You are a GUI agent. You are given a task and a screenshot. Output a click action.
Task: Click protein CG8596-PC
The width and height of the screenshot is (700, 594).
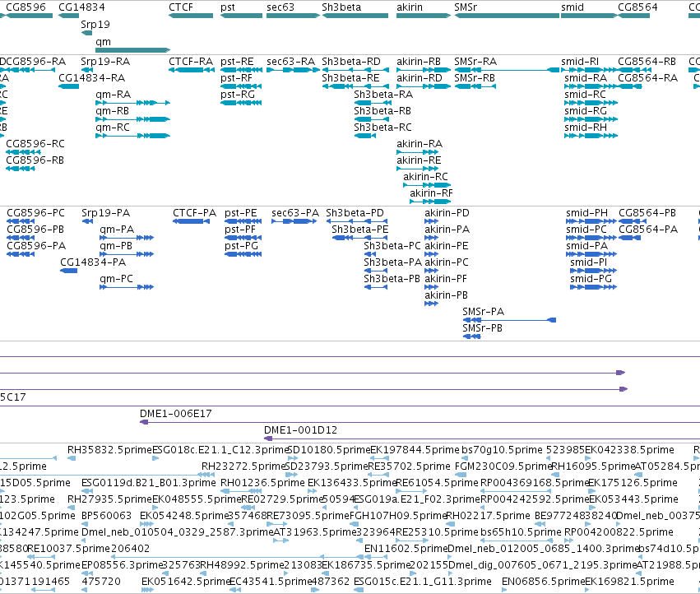[21, 221]
